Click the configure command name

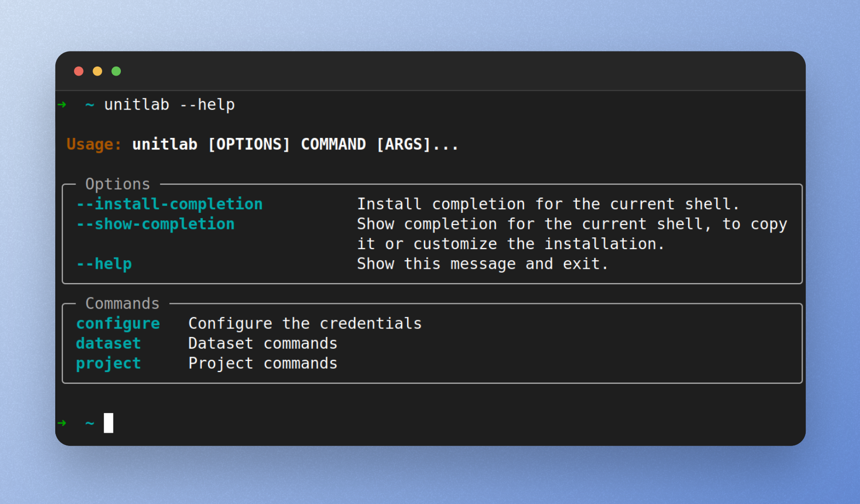click(x=118, y=324)
